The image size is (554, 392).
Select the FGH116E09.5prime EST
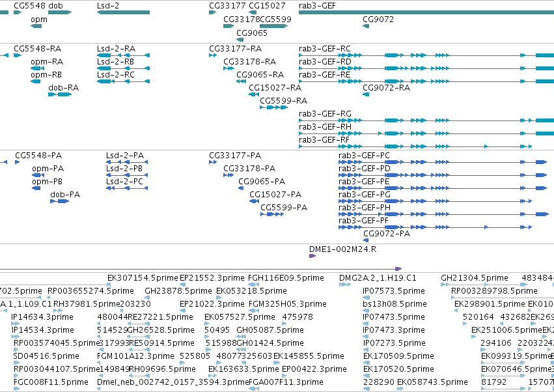click(x=286, y=278)
